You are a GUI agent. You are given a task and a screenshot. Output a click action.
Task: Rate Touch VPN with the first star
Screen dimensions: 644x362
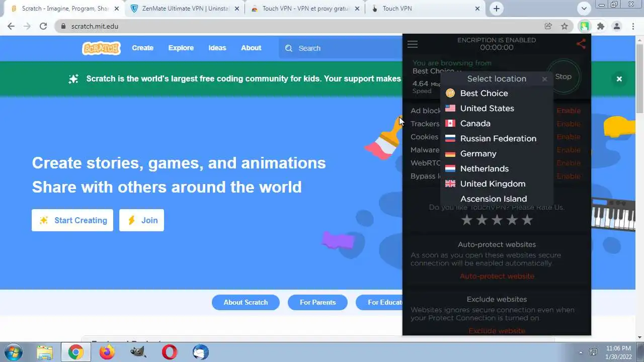pos(467,220)
